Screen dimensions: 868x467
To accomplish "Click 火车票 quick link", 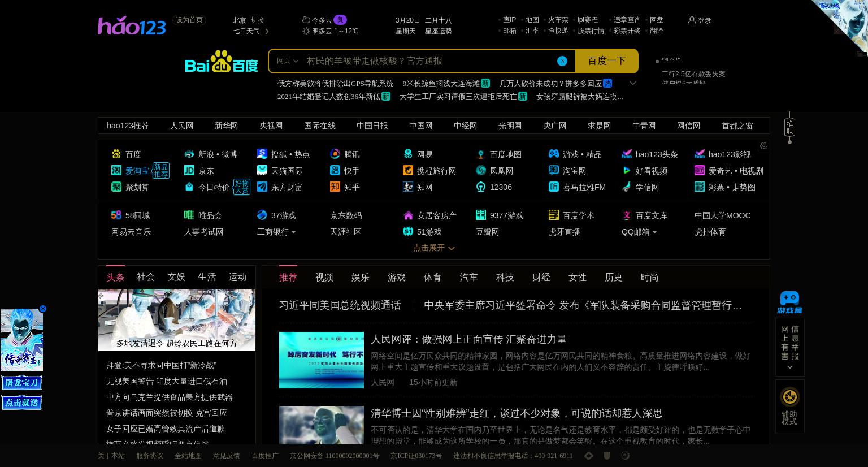I will point(558,20).
